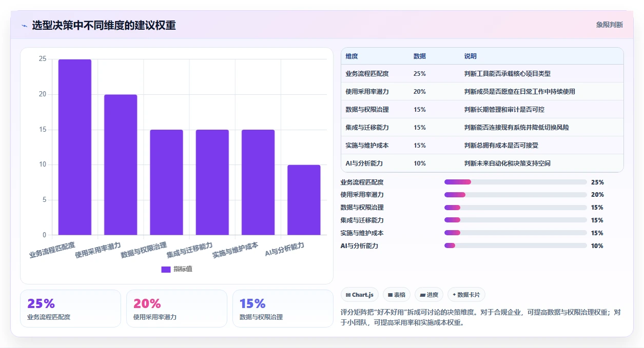Click the 使用采用率潜力 chart bar
The height and width of the screenshot is (348, 644).
[121, 165]
